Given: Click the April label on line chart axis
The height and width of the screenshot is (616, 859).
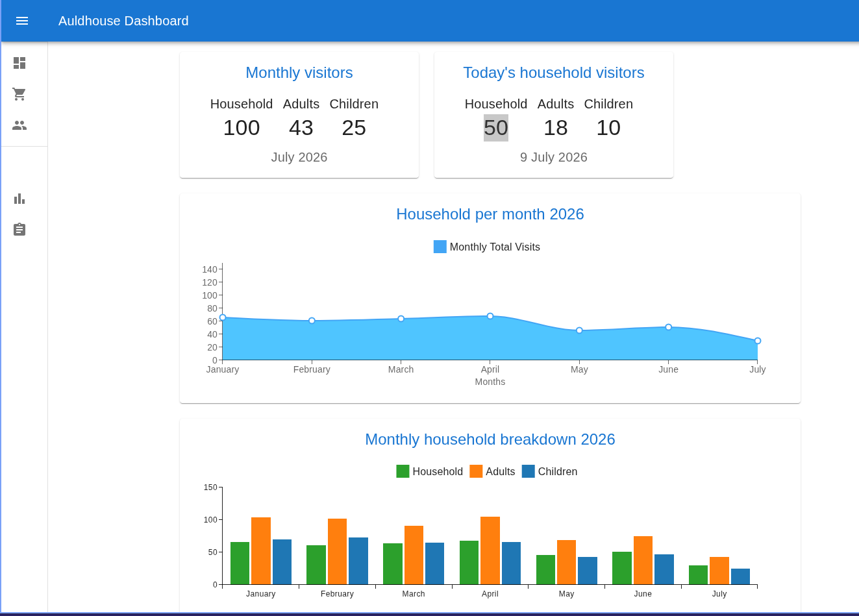Looking at the screenshot, I should [490, 369].
